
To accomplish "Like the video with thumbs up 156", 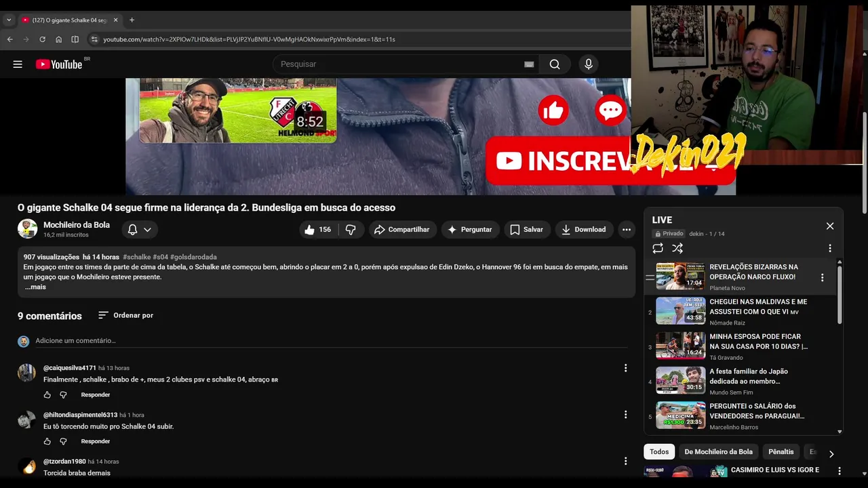I will pyautogui.click(x=317, y=230).
